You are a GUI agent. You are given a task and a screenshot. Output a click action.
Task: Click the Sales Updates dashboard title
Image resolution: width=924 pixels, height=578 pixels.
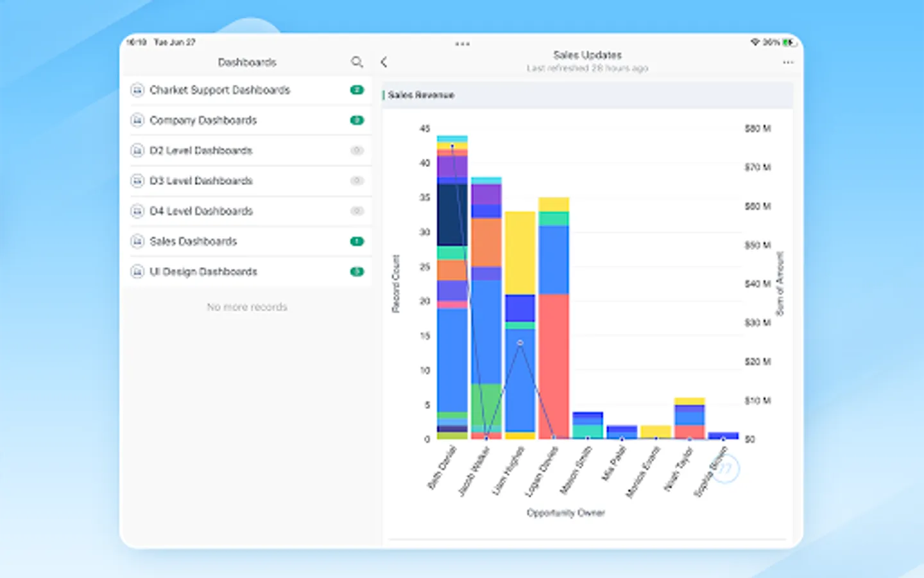tap(587, 55)
